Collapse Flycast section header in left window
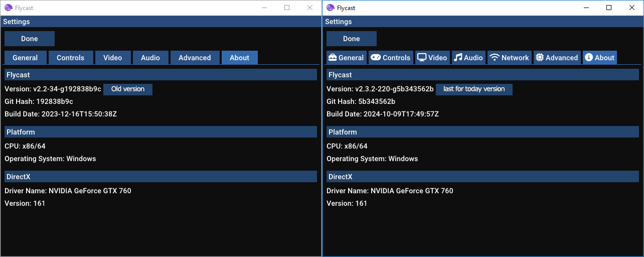This screenshot has height=257, width=644. click(x=160, y=75)
